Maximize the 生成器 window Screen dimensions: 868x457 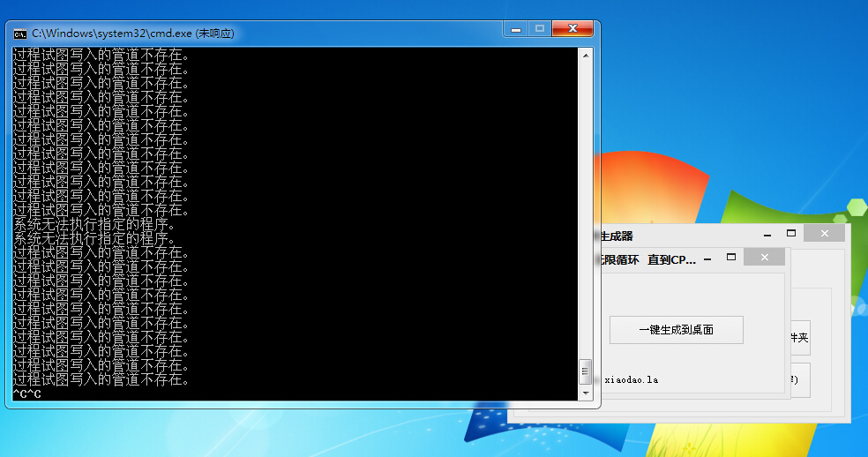[791, 234]
